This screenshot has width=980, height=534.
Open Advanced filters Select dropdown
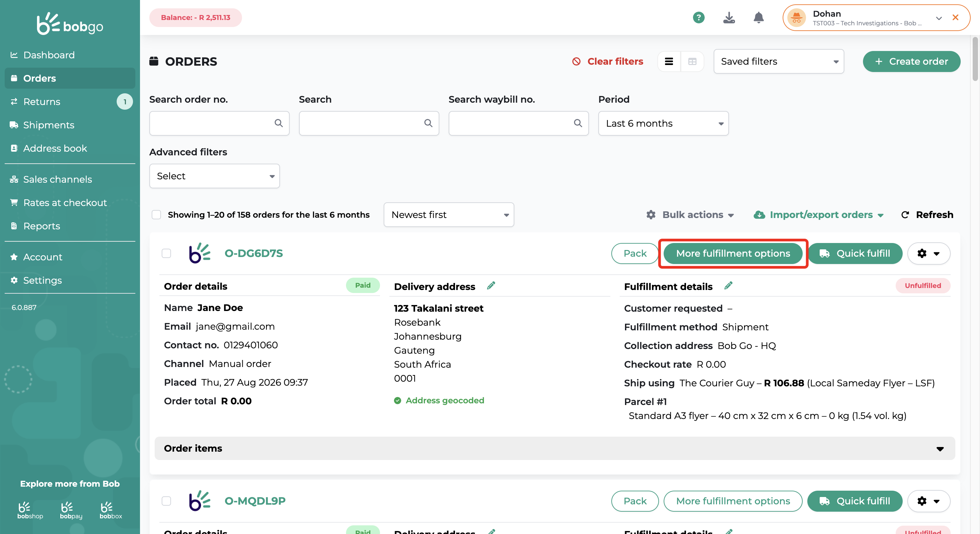pyautogui.click(x=214, y=176)
